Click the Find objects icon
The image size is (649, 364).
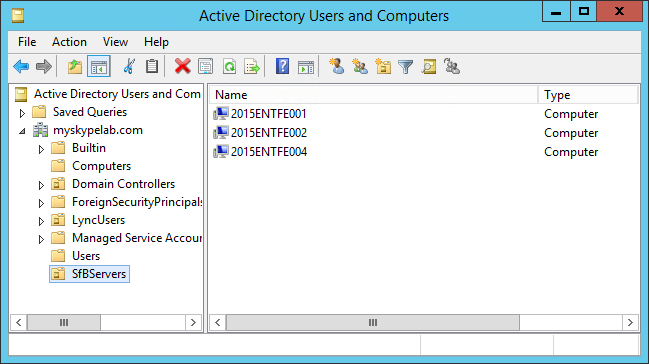click(x=429, y=67)
